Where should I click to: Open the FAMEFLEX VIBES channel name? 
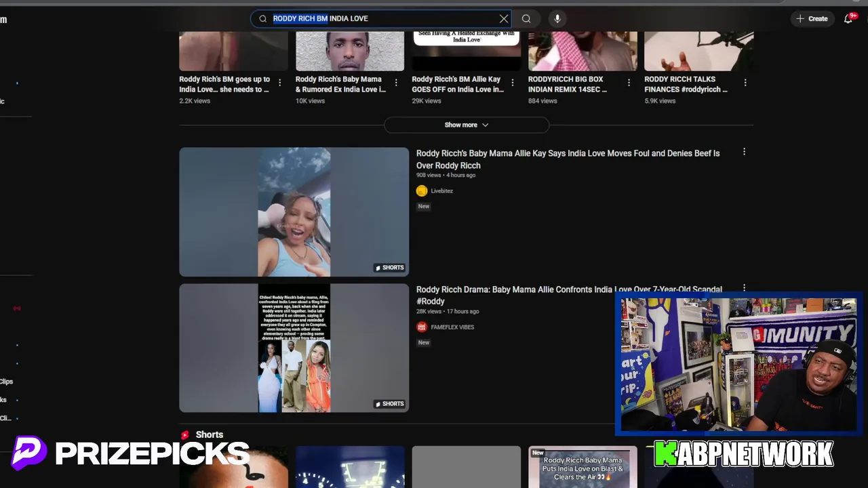click(452, 327)
